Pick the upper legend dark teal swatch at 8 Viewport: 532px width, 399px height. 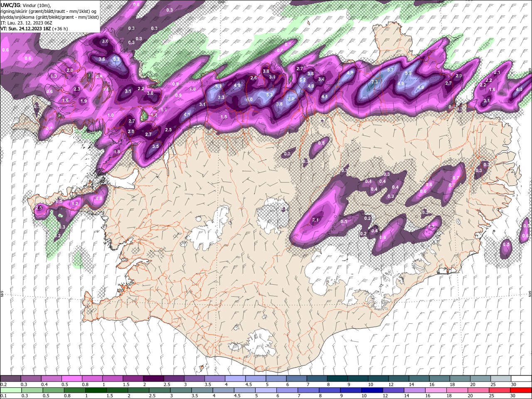[337, 379]
